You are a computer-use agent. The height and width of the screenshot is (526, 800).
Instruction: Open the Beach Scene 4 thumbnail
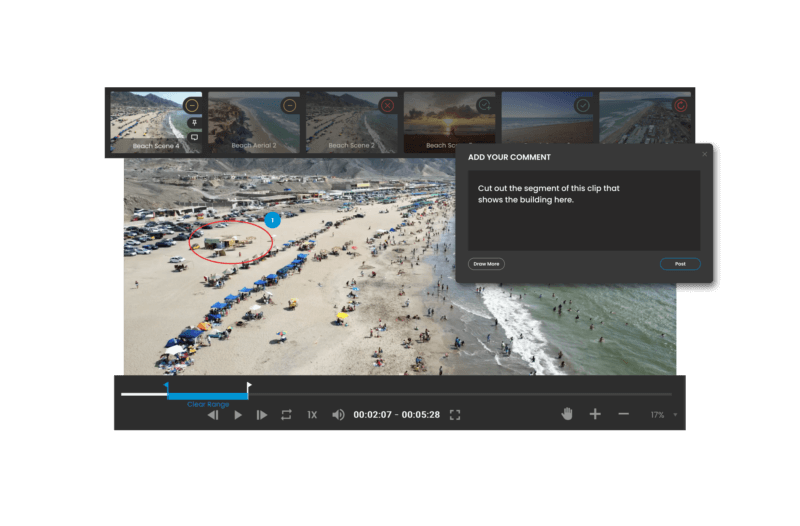[156, 122]
